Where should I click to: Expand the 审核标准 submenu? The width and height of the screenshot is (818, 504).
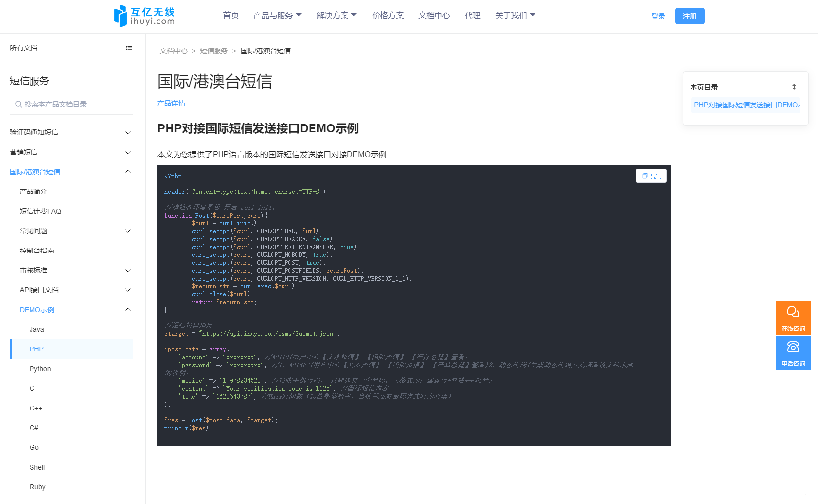click(x=76, y=270)
